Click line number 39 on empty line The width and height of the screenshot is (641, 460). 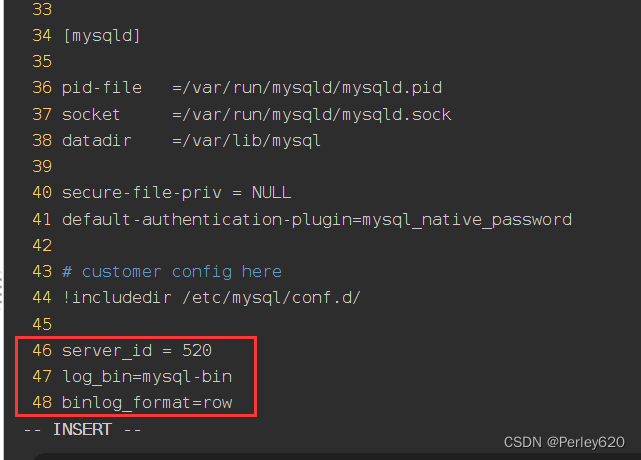41,166
